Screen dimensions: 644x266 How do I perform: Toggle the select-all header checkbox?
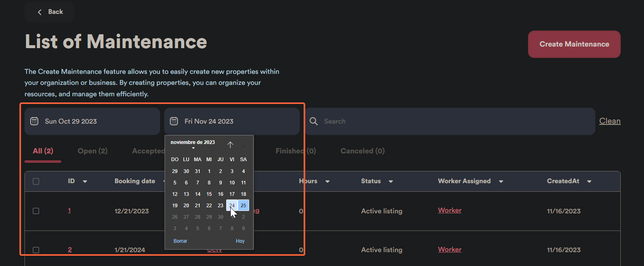[36, 182]
